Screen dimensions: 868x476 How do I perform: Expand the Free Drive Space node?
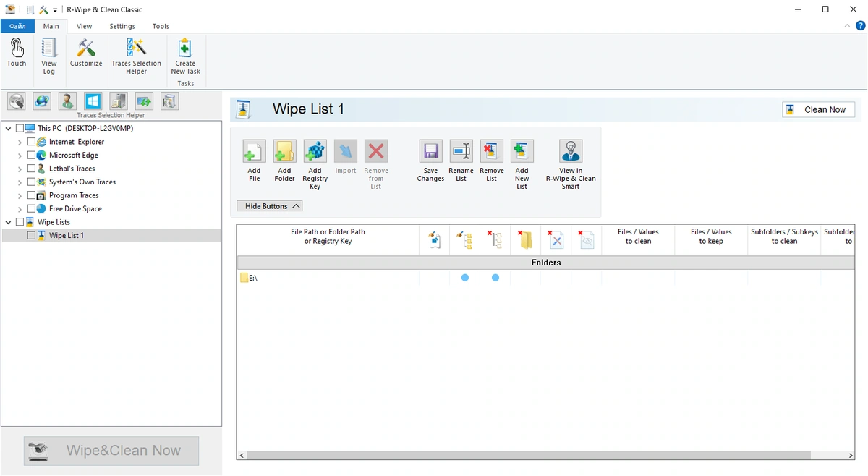click(x=20, y=208)
